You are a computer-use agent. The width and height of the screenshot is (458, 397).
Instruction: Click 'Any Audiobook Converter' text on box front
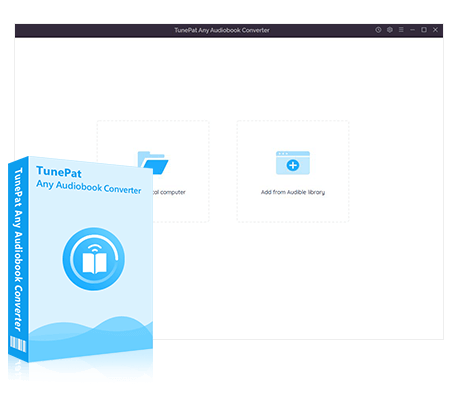coord(89,187)
